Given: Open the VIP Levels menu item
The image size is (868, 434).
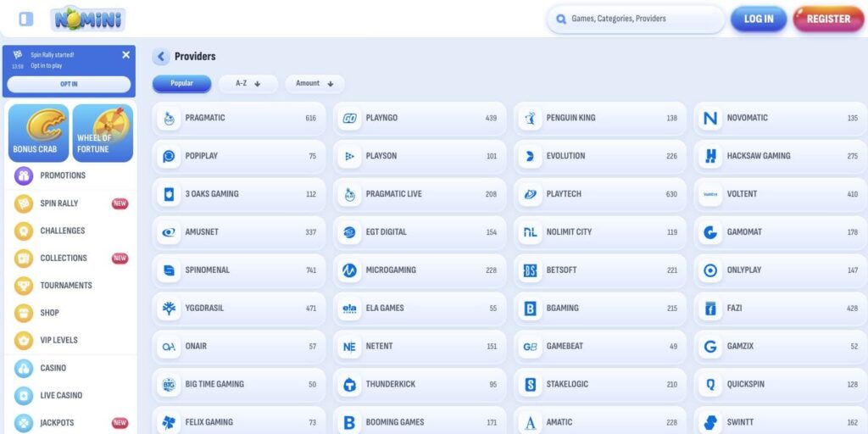Looking at the screenshot, I should 58,340.
